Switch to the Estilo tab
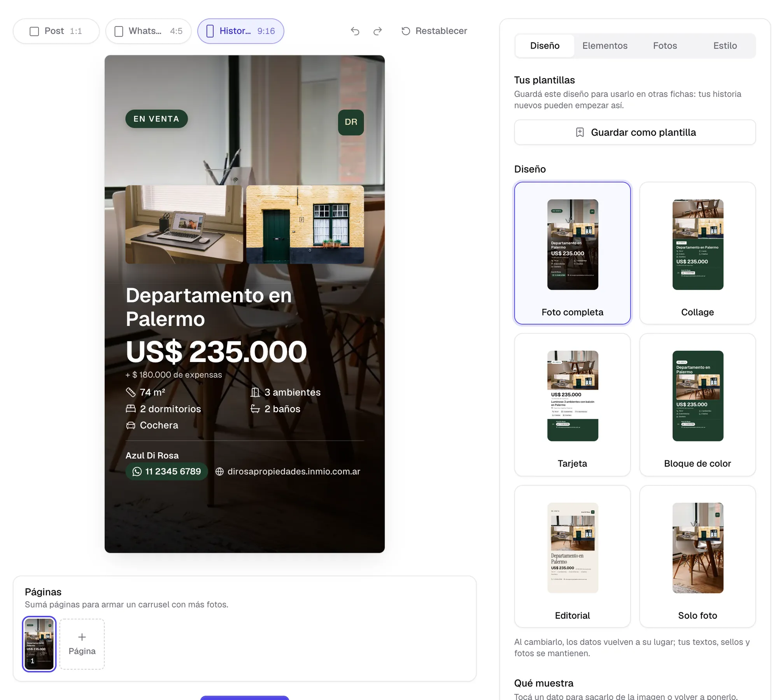778x700 pixels. click(x=725, y=46)
